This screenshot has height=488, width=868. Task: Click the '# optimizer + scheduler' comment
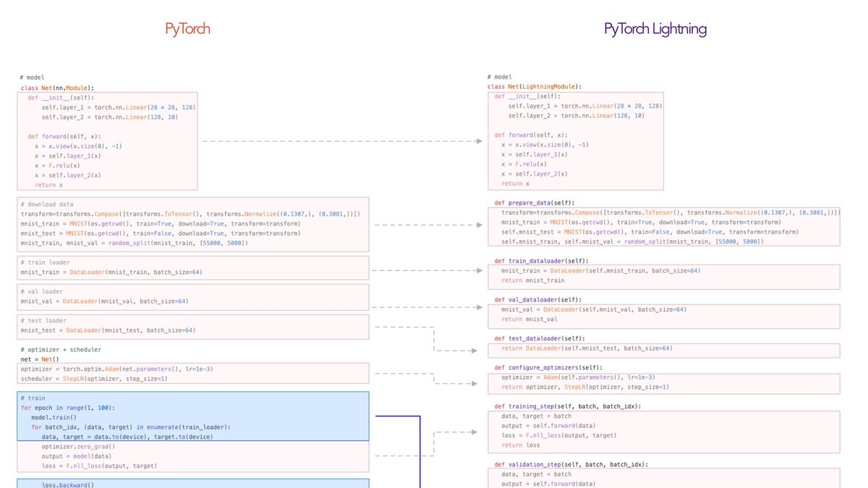[x=61, y=349]
